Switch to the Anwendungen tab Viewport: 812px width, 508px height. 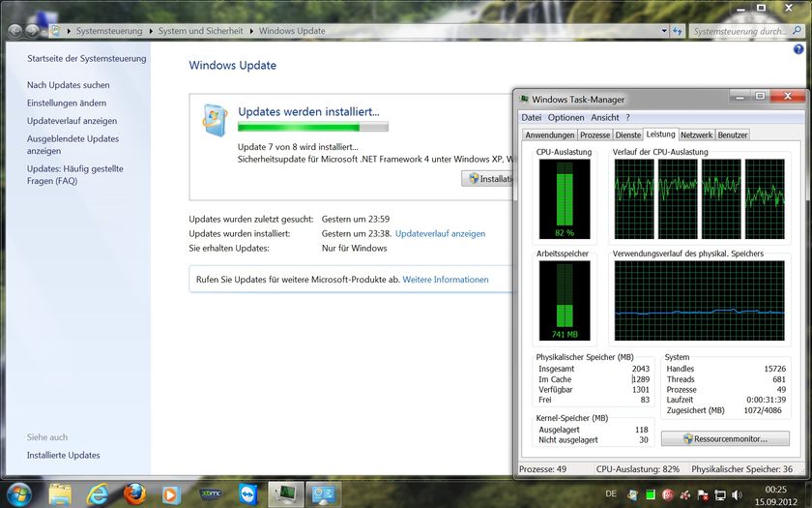[549, 134]
